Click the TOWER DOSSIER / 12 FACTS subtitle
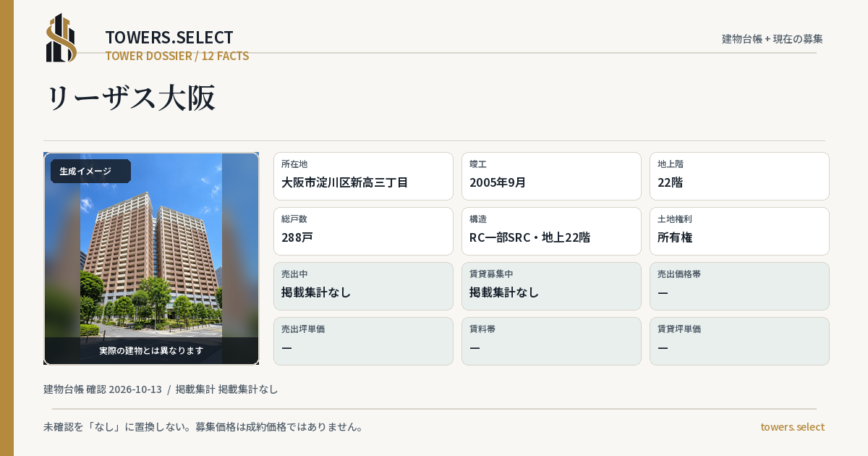Image resolution: width=868 pixels, height=456 pixels. tap(177, 56)
